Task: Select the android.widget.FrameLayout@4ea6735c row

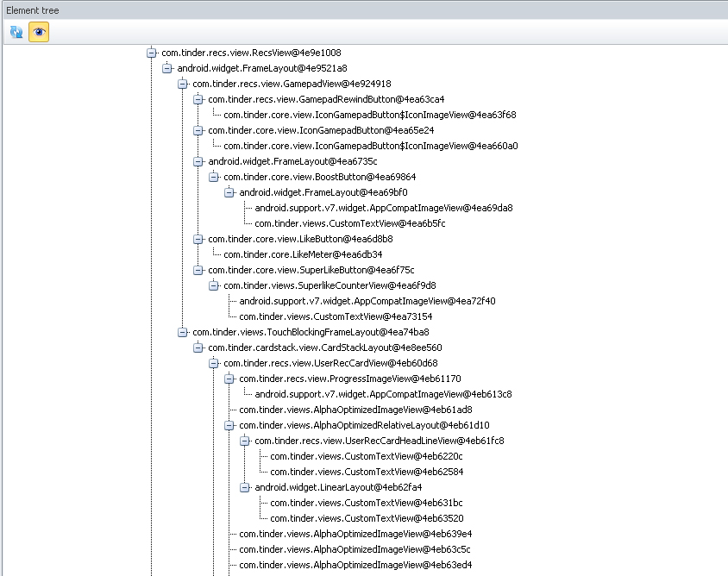Action: [x=293, y=161]
